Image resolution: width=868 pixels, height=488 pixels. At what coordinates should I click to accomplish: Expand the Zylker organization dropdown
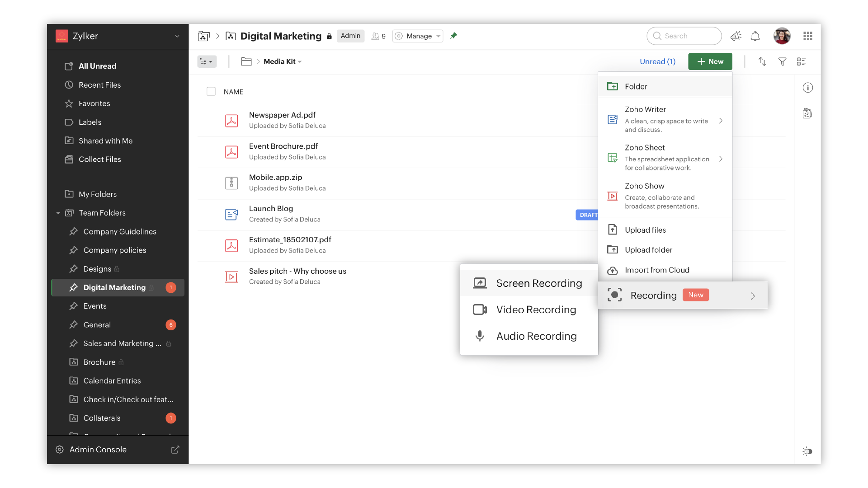tap(177, 36)
